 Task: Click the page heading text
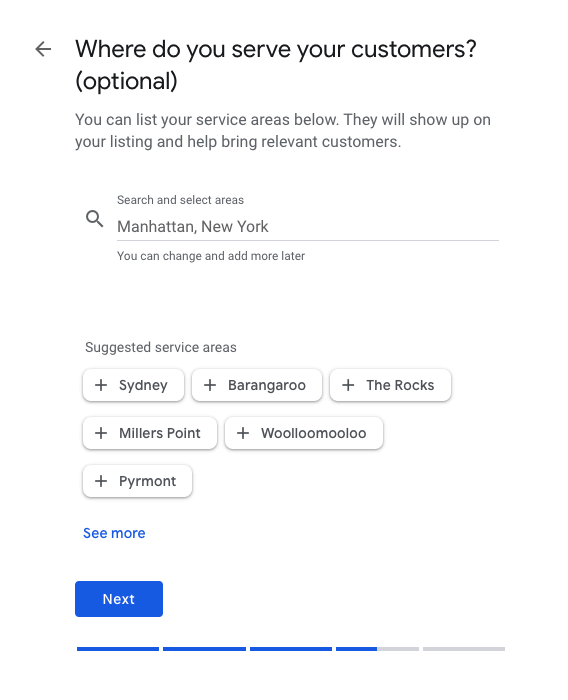pos(276,65)
